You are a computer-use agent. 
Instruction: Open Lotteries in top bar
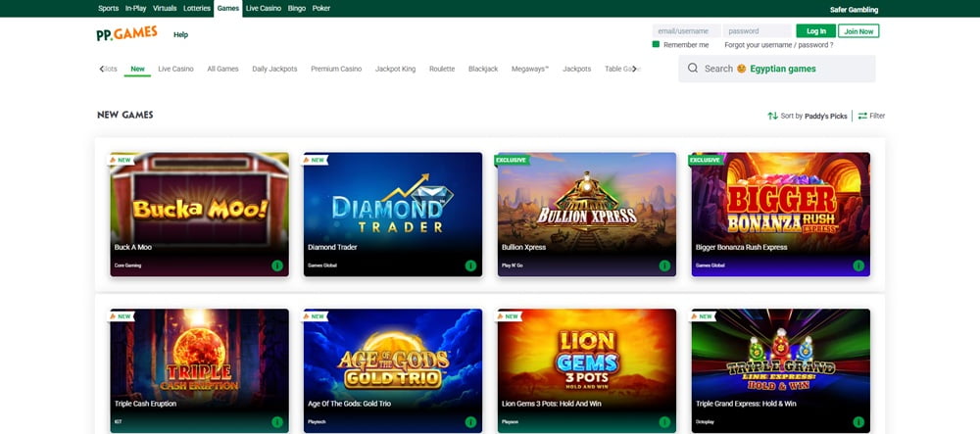pos(197,9)
